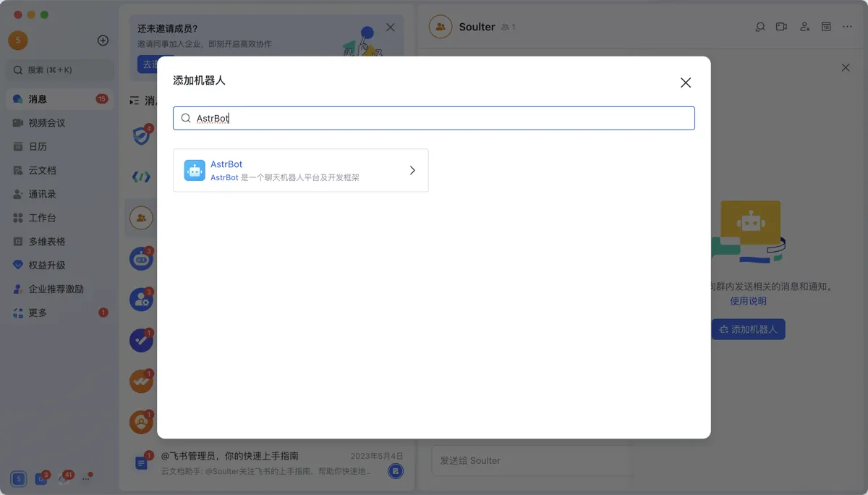Open the AstrBot search result
Screen dimensions: 868x495
pyautogui.click(x=300, y=170)
